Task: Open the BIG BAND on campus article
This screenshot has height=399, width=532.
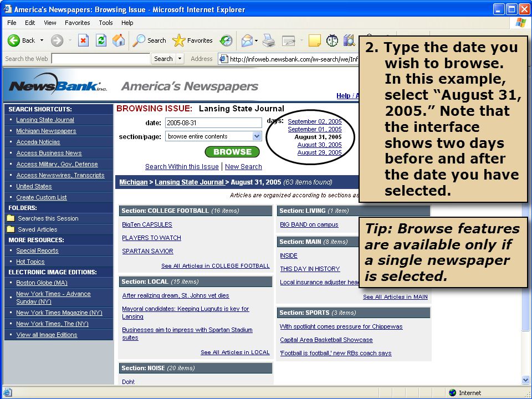Action: click(x=309, y=224)
